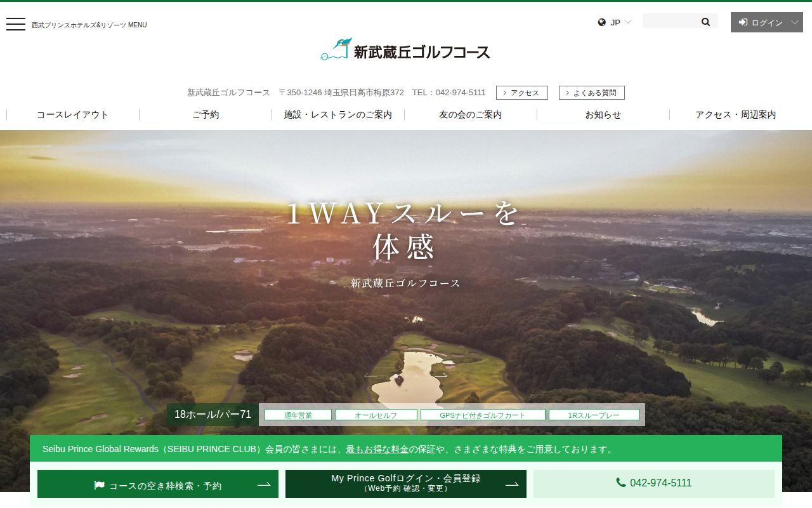Open 施設・レストランのご案内 menu
The height and width of the screenshot is (508, 812).
pos(338,115)
